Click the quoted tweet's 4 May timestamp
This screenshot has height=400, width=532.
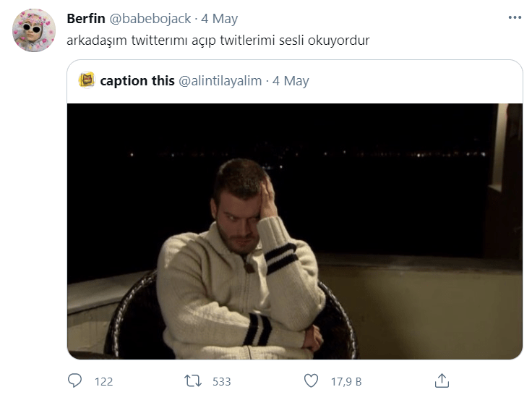291,81
